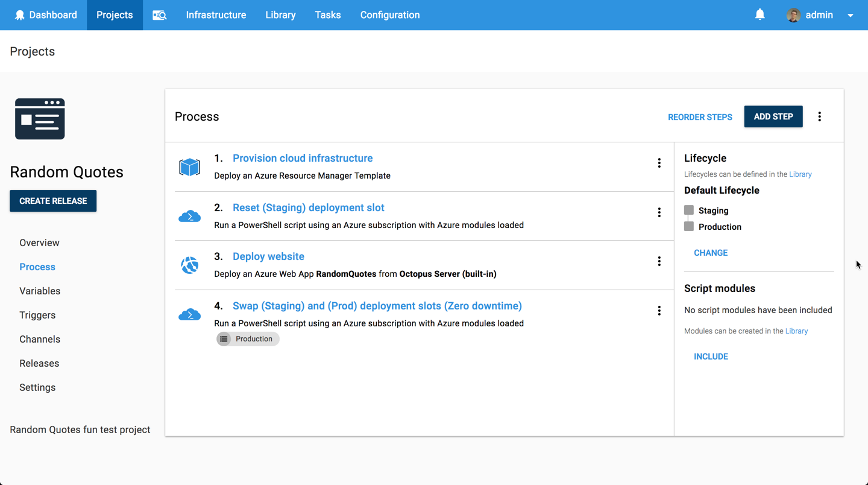Click the Azure cloud icon on Reset deployment slot step

pos(190,215)
